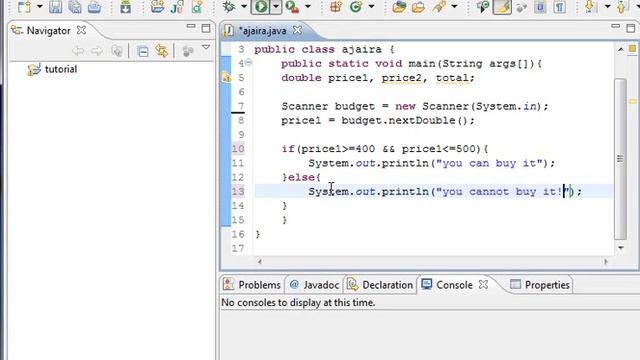Click the New Java Class icon
This screenshot has width=640, height=360.
click(x=197, y=7)
